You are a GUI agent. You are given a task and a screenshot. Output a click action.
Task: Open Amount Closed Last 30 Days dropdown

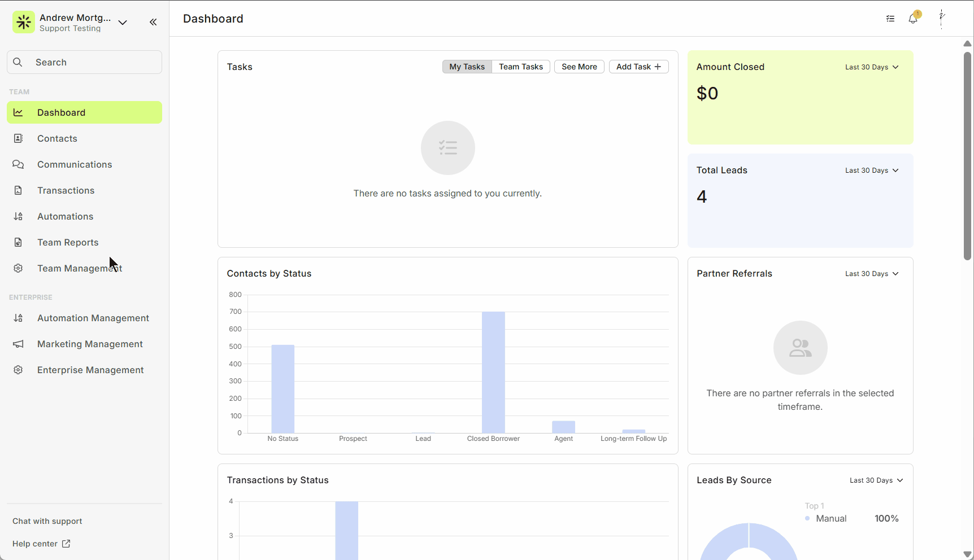(872, 67)
